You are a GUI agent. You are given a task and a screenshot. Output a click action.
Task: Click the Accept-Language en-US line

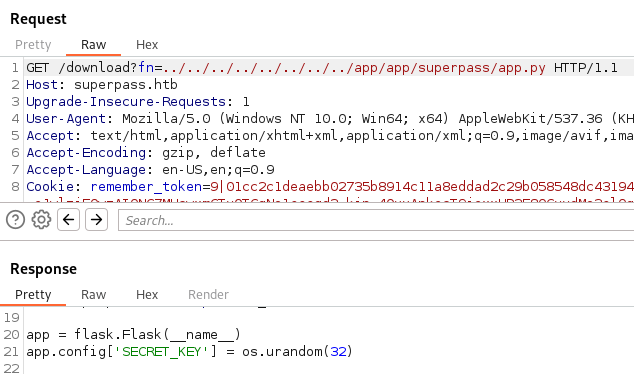pos(150,169)
